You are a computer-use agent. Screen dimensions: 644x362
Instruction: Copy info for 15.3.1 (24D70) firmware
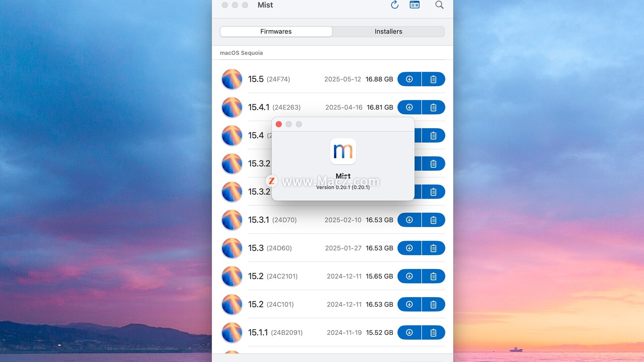433,220
